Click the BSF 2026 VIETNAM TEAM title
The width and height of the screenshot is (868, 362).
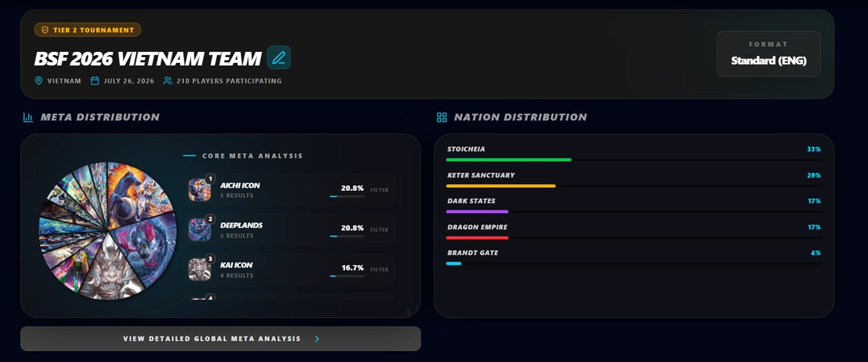(x=148, y=59)
